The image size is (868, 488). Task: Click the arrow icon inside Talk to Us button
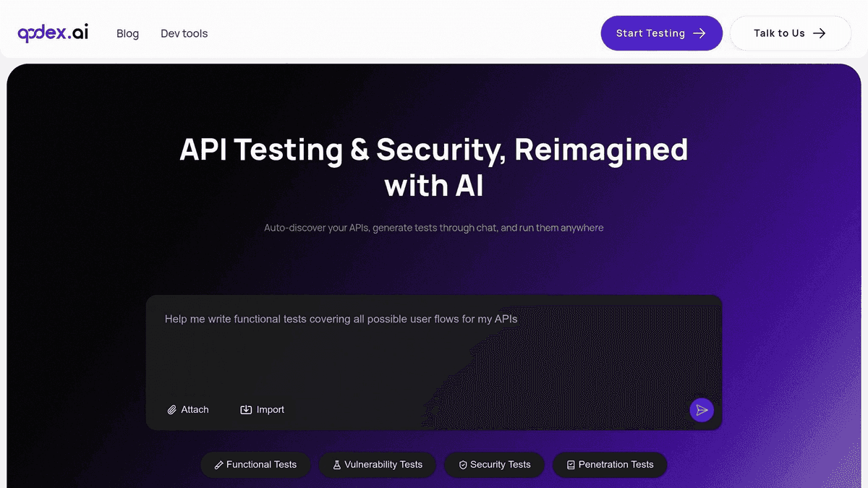click(819, 33)
